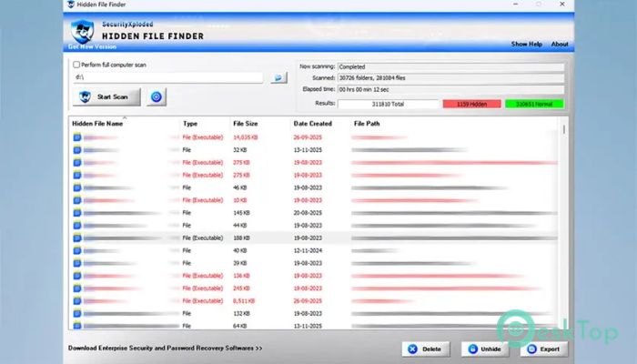This screenshot has height=364, width=637.
Task: Sort by Hidden File Name column header
Action: [x=97, y=124]
